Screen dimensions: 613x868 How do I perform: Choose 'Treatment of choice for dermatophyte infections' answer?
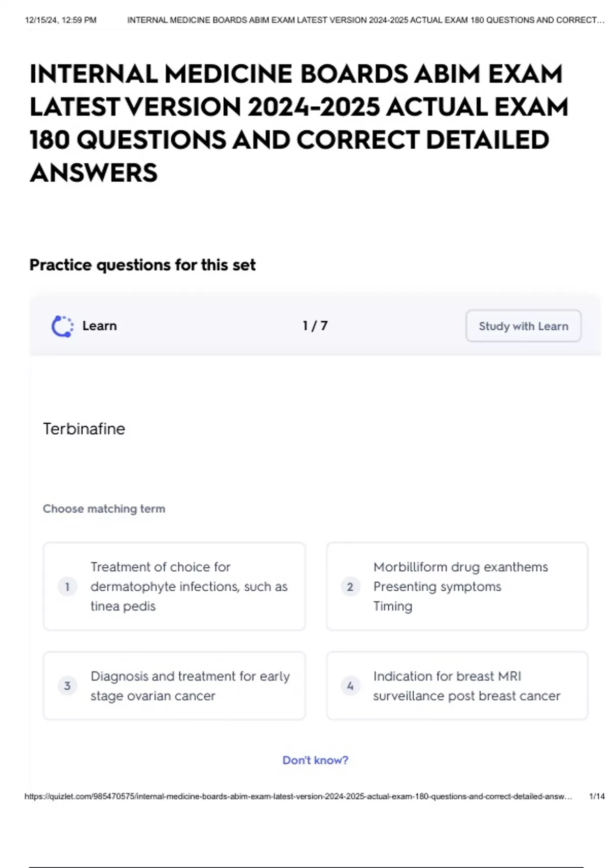174,587
